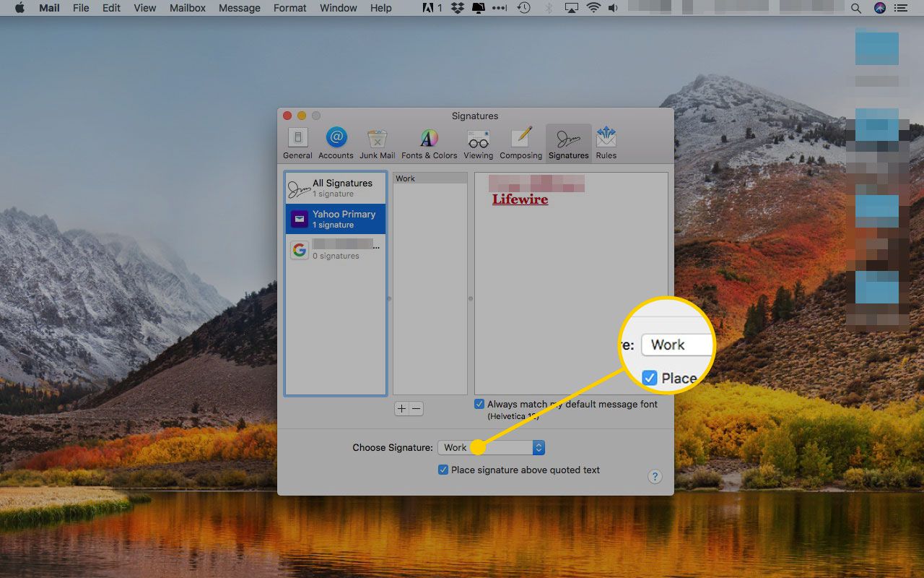Open the Accounts preferences pane

[336, 142]
